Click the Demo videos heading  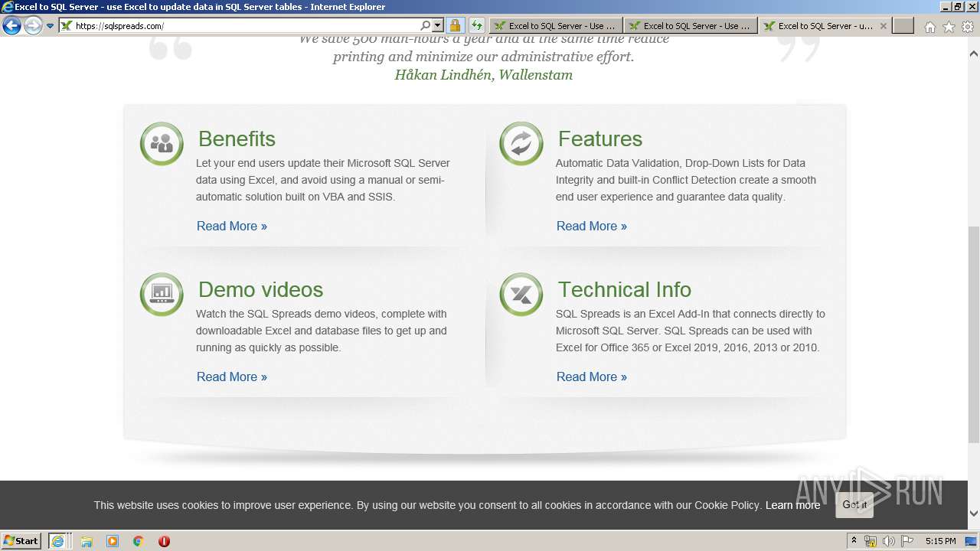[260, 289]
